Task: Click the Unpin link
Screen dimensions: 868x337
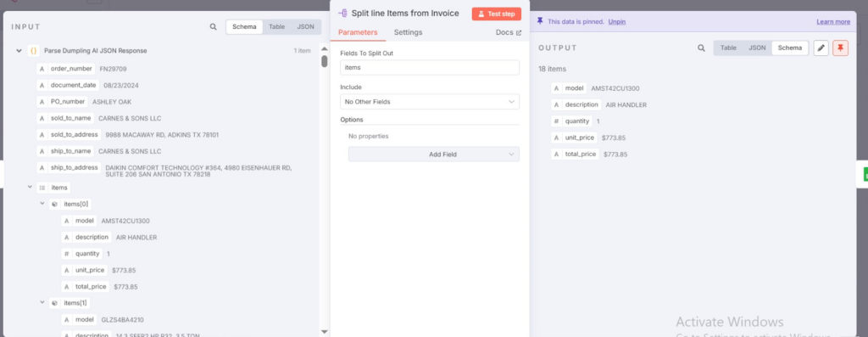Action: tap(617, 22)
